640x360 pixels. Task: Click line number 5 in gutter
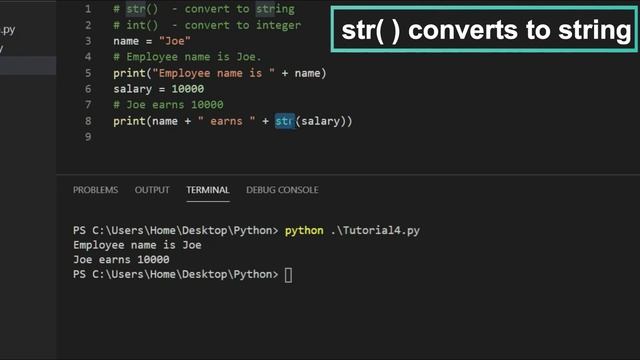(88, 73)
